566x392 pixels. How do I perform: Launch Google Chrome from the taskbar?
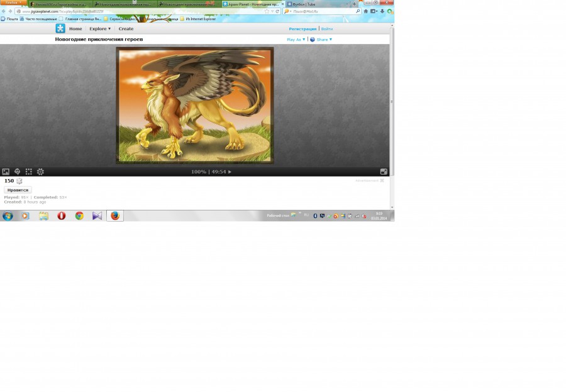(x=79, y=215)
